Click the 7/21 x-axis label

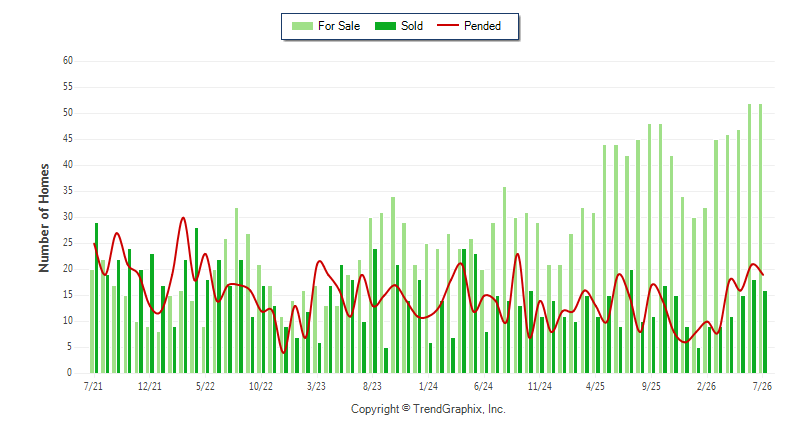coord(93,386)
